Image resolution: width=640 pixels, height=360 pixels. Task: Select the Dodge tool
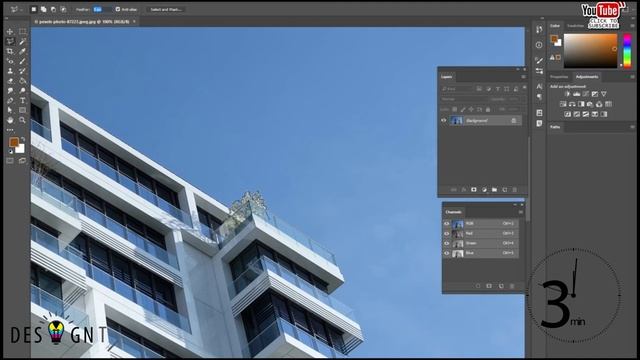[22, 91]
